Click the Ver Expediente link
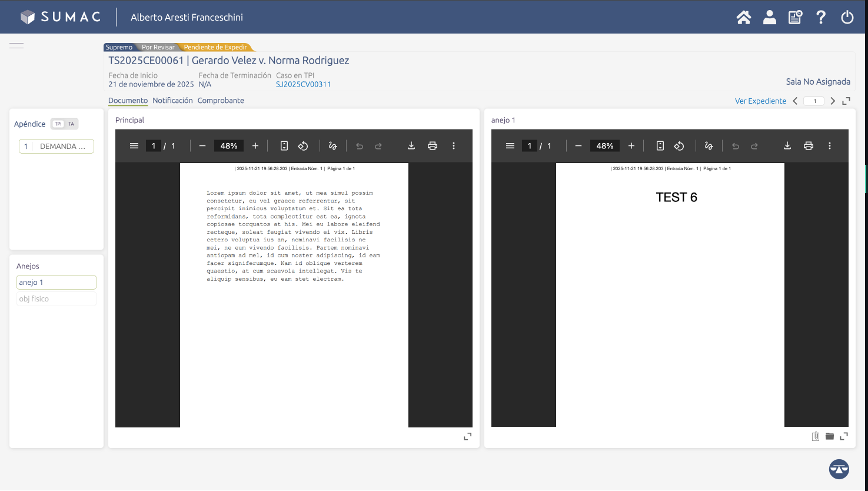 point(760,101)
